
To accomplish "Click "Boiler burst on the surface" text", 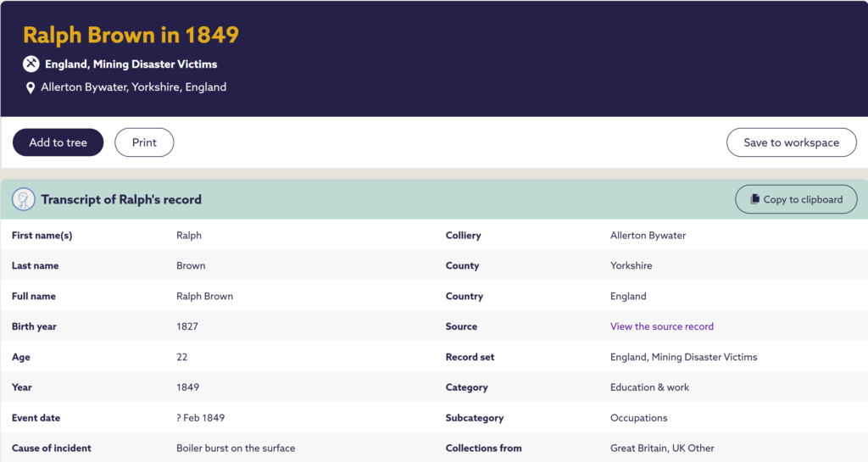I will [236, 448].
